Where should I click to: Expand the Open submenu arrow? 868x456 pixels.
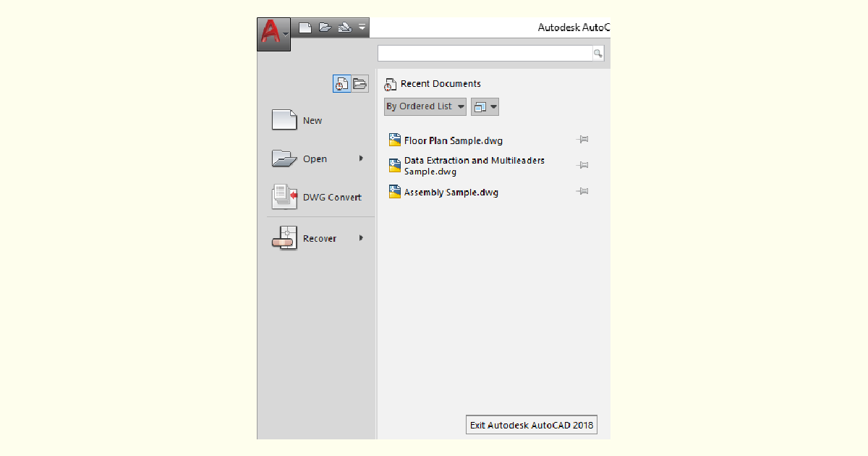click(x=361, y=159)
